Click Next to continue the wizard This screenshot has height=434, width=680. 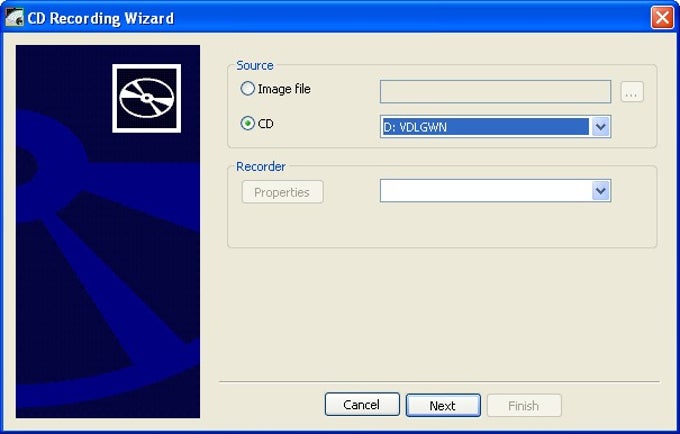tap(443, 405)
